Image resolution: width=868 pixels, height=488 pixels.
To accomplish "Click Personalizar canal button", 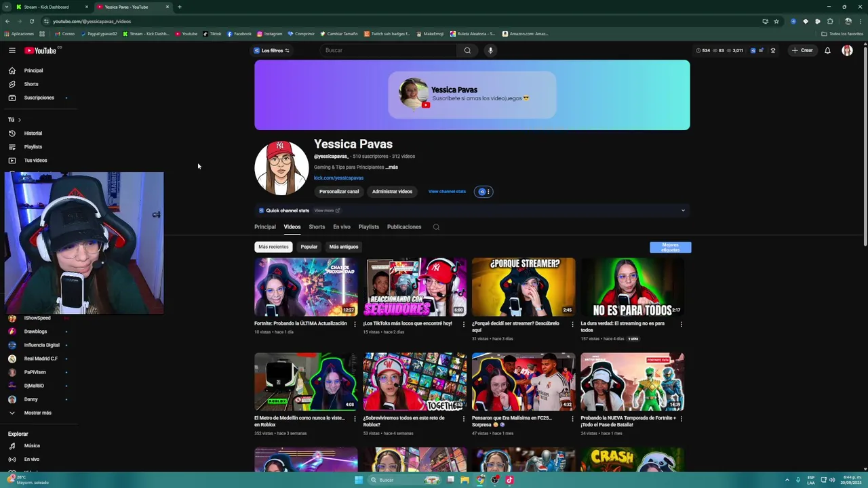I will pos(339,192).
